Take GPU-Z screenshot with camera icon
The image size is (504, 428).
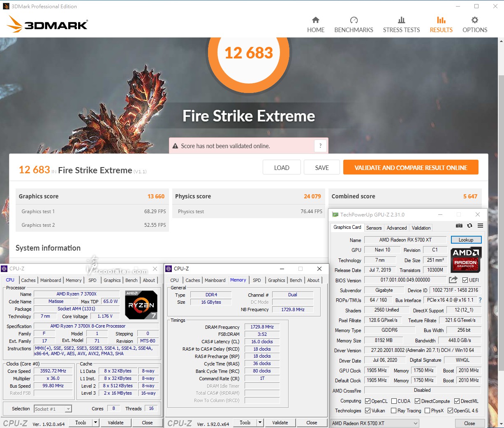459,226
